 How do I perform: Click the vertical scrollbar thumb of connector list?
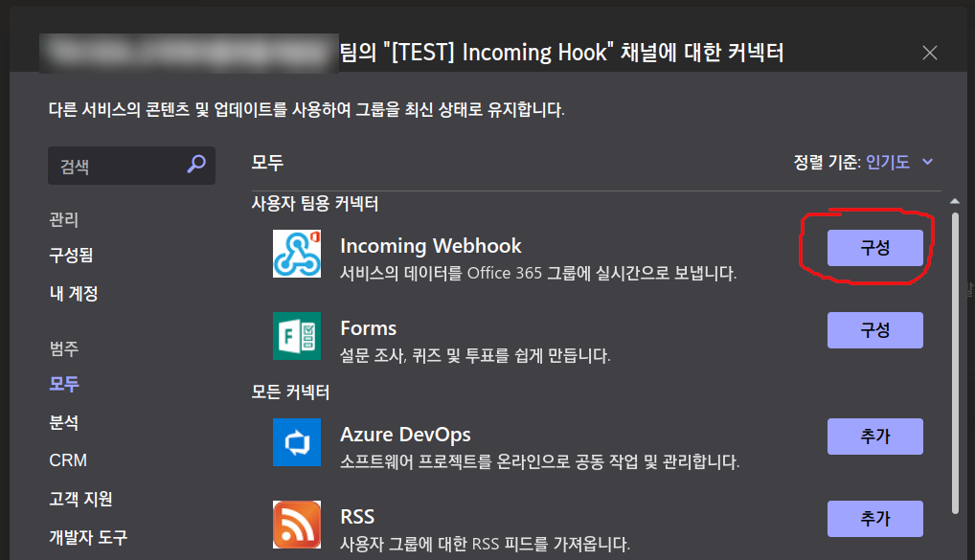tap(955, 364)
